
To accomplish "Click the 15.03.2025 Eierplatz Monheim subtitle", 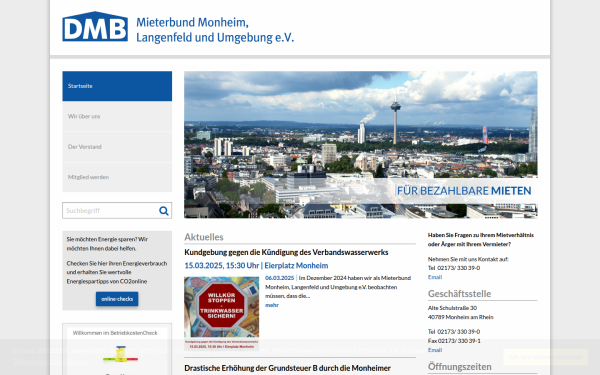I will [x=256, y=266].
